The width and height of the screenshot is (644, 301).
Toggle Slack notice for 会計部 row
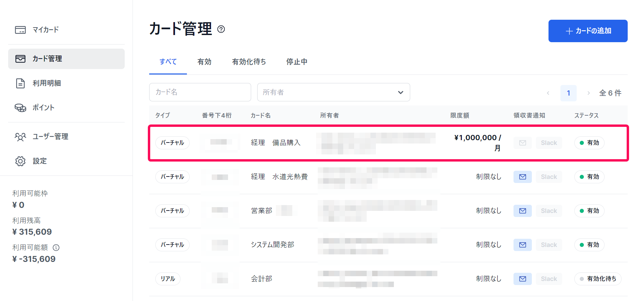549,279
